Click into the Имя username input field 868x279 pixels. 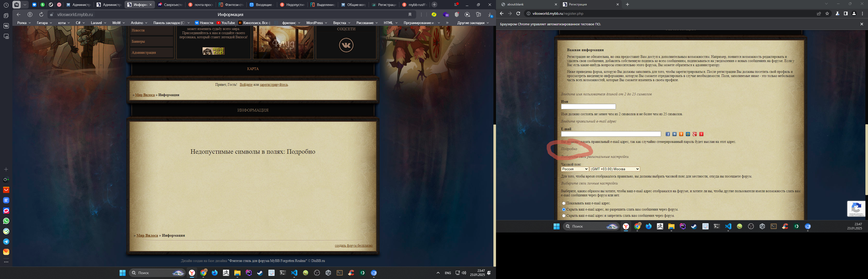coord(588,107)
